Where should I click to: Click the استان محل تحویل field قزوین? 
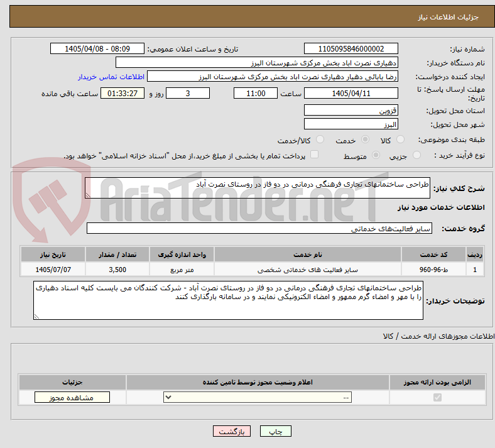coord(351,110)
